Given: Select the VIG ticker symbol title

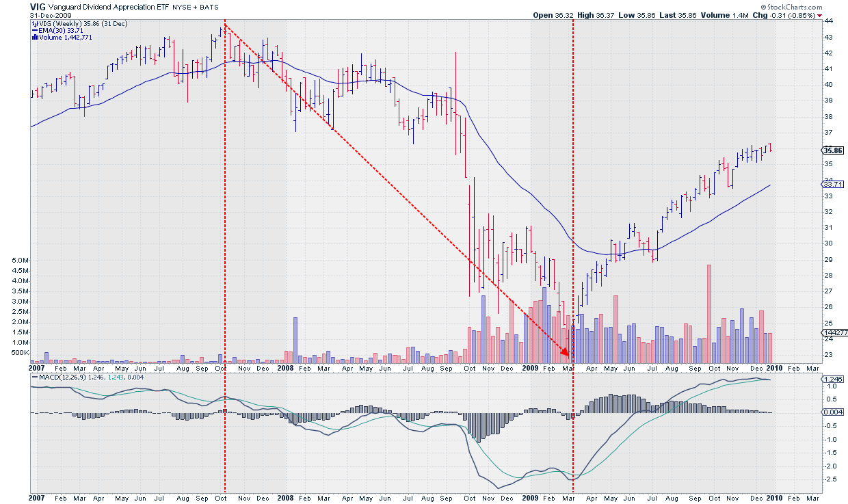Looking at the screenshot, I should pos(38,6).
